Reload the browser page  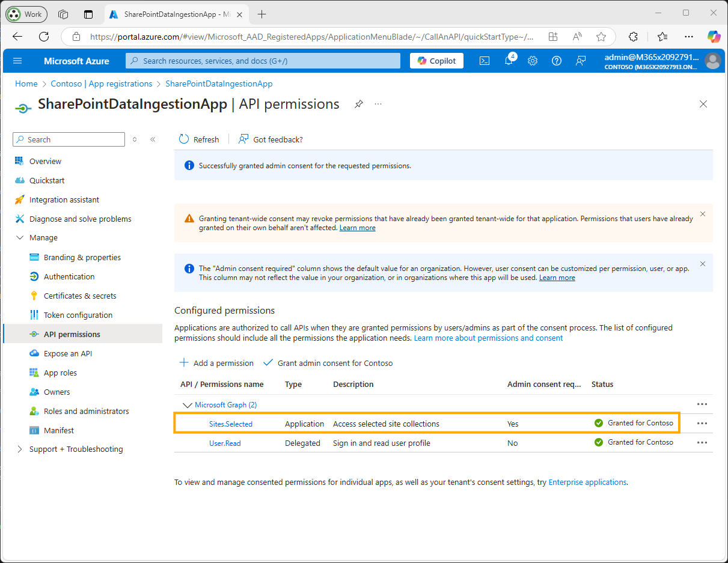[44, 37]
